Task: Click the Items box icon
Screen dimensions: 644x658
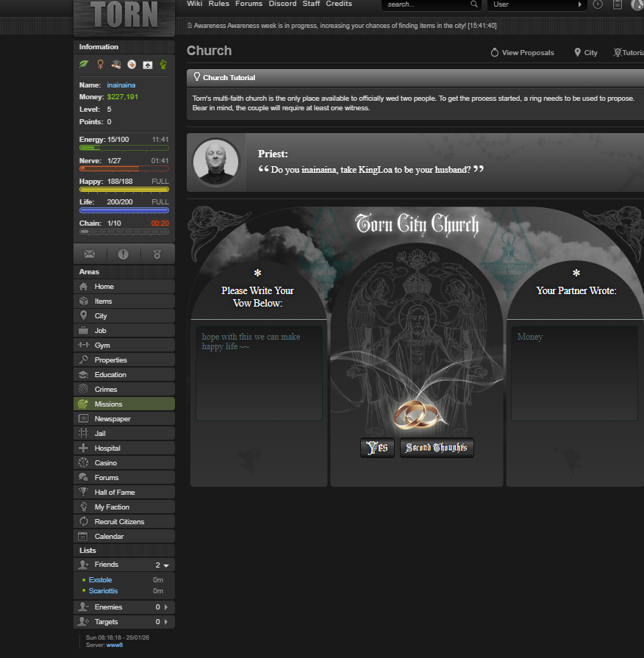Action: (x=84, y=301)
